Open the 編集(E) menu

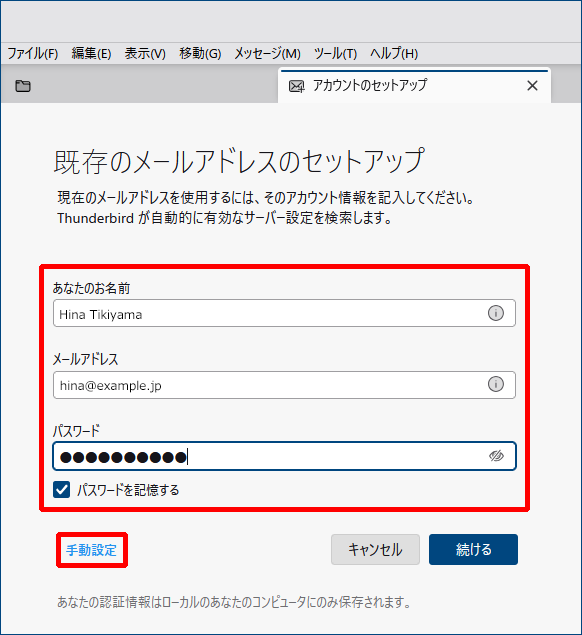point(91,53)
